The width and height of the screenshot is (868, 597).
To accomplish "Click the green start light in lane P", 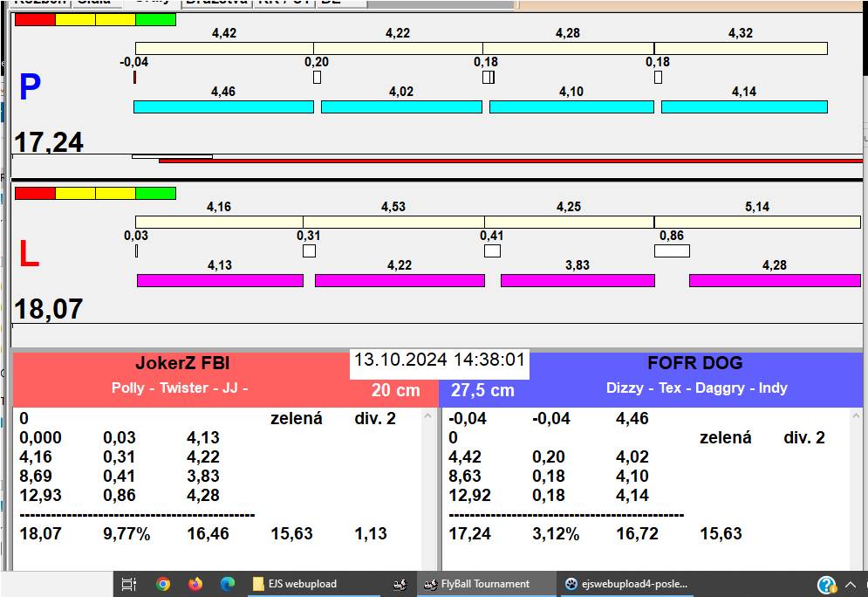I will 155,19.
